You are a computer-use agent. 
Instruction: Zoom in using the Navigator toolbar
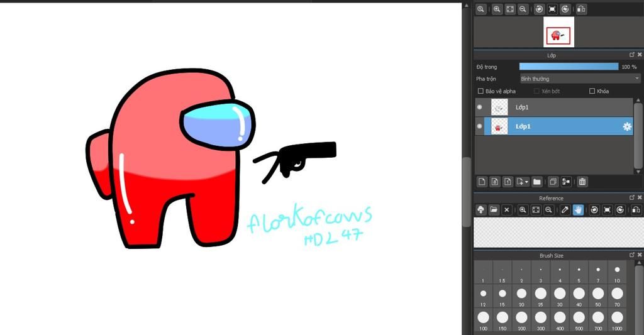[x=497, y=9]
